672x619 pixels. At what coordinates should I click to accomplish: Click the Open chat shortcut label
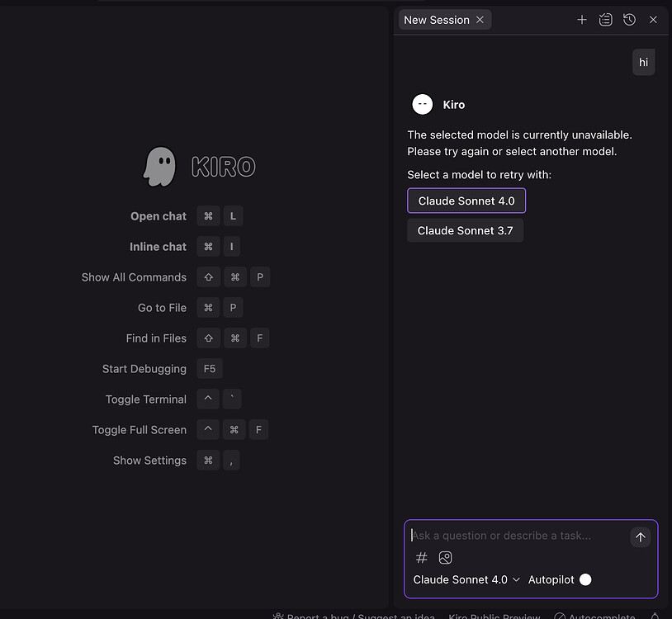(159, 216)
